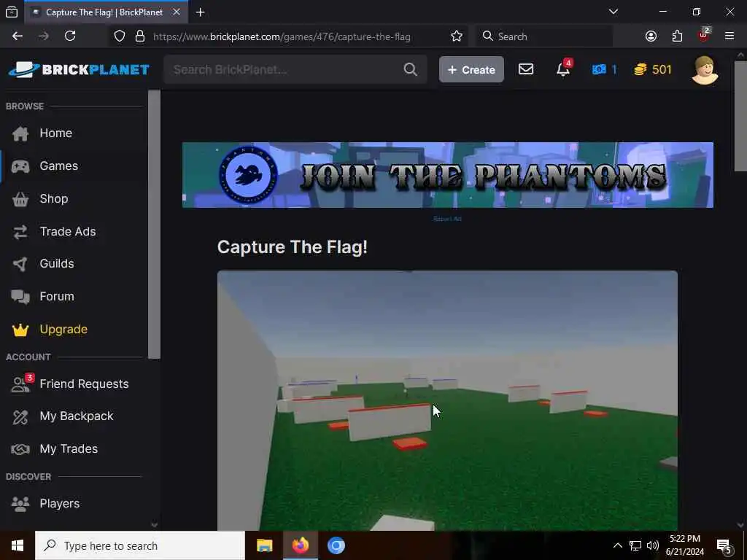This screenshot has height=560, width=747.
Task: Click the My Trades handshake icon
Action: pos(20,449)
